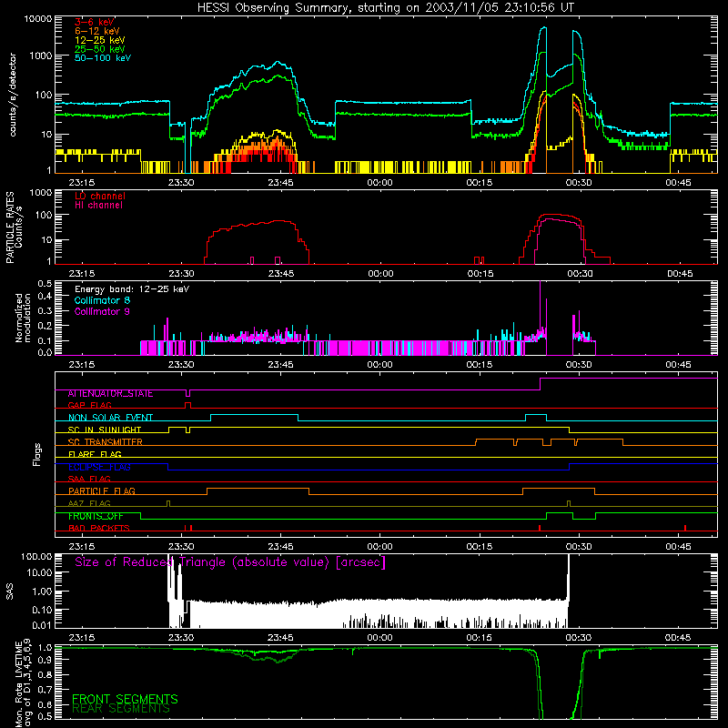The height and width of the screenshot is (728, 728).
Task: Click the 'FRONT SEGMENTS' legend text
Action: [x=125, y=699]
